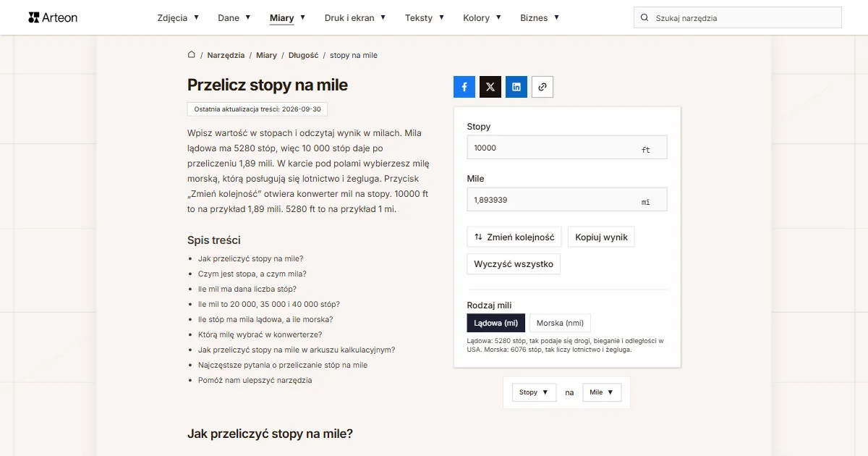The width and height of the screenshot is (868, 456).
Task: Click the 'Spis treści' heading
Action: point(214,240)
